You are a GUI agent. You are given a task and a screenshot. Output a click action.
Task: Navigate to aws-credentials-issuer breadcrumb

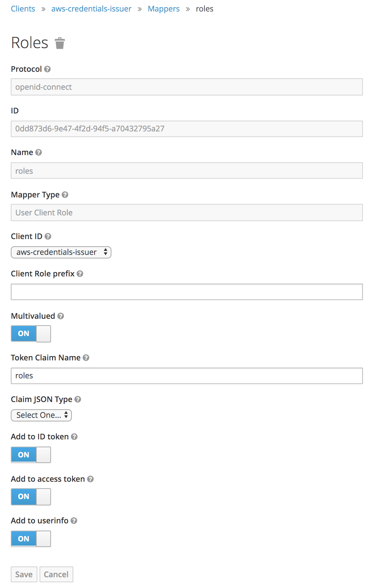[91, 9]
